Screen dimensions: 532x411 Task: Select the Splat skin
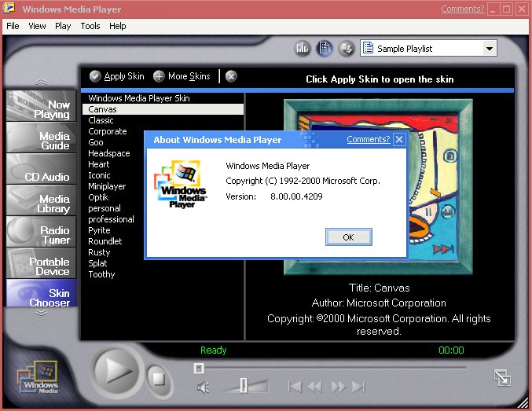(x=97, y=263)
